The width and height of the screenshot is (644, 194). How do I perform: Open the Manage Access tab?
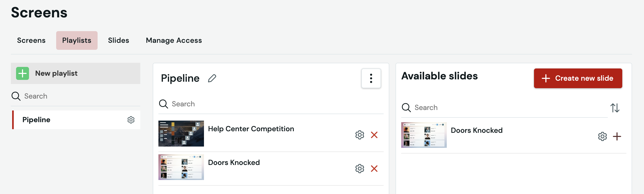174,40
